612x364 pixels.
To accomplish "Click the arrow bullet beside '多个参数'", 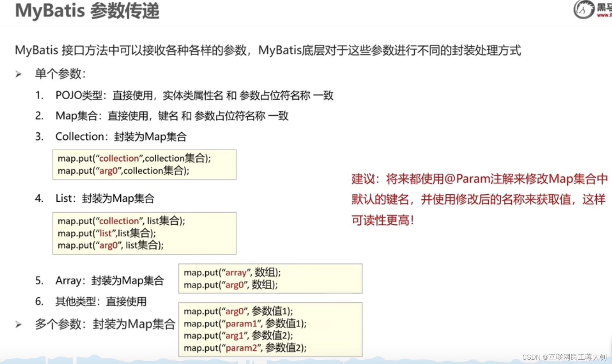I will click(x=18, y=324).
